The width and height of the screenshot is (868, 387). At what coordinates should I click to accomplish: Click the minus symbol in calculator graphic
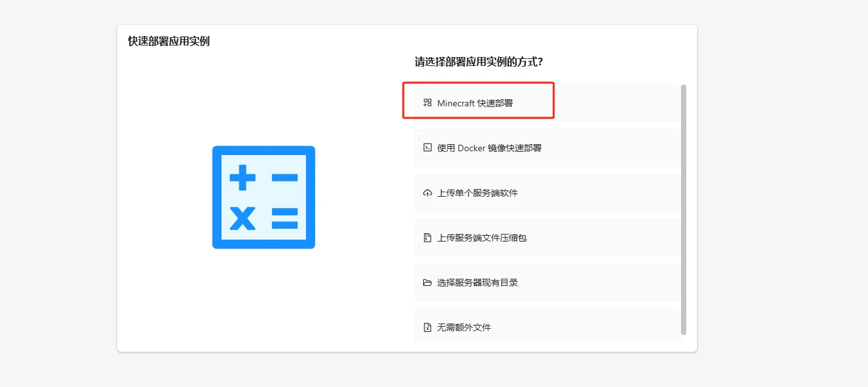pyautogui.click(x=285, y=177)
